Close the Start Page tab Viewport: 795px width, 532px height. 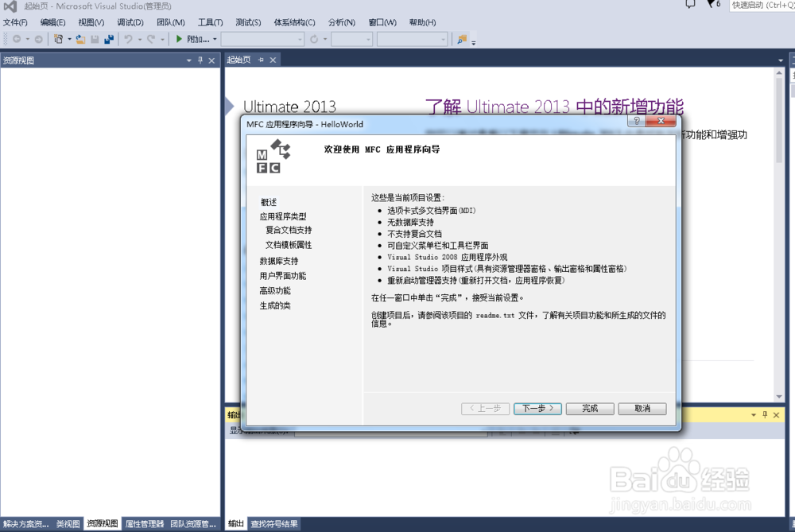[273, 60]
